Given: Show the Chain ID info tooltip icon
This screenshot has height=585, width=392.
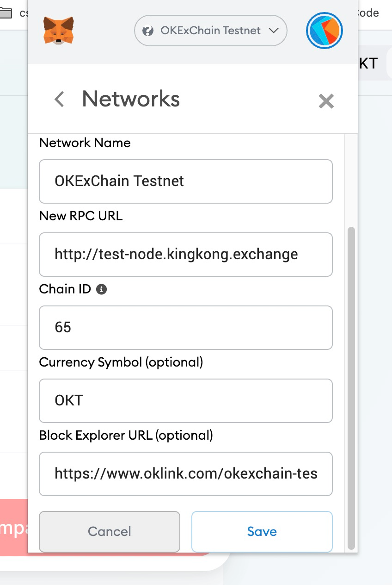Looking at the screenshot, I should pos(101,289).
